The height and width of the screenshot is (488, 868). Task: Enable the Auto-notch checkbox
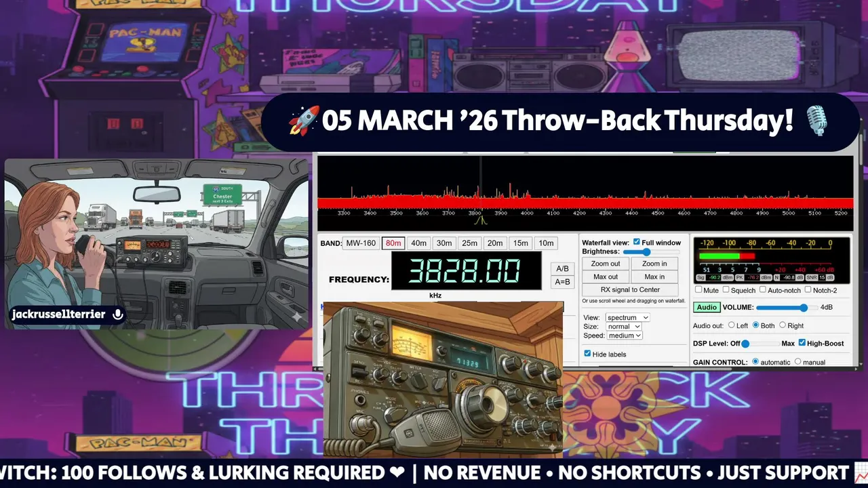[763, 290]
